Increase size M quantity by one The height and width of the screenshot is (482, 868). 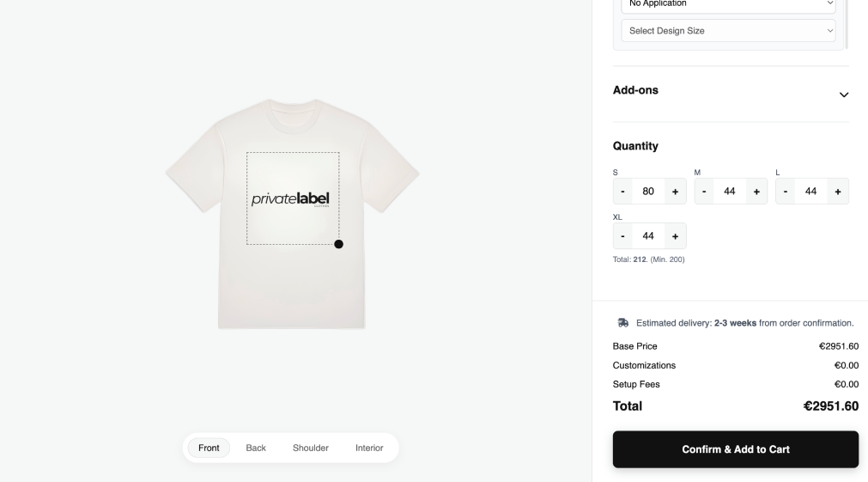[756, 192]
